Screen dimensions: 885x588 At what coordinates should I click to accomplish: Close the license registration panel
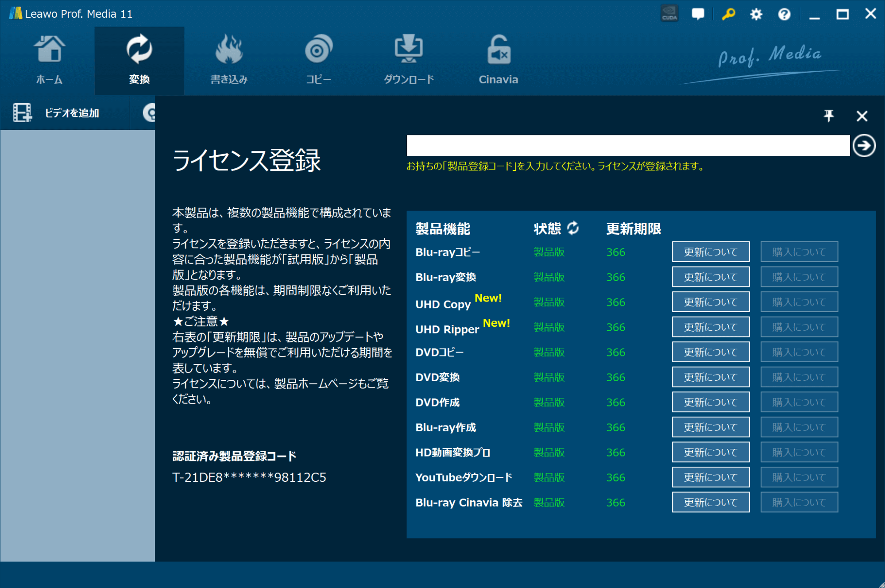tap(862, 116)
